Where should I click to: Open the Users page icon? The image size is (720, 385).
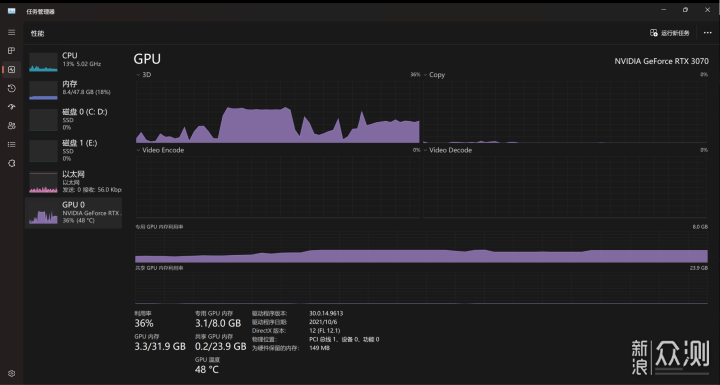point(11,125)
